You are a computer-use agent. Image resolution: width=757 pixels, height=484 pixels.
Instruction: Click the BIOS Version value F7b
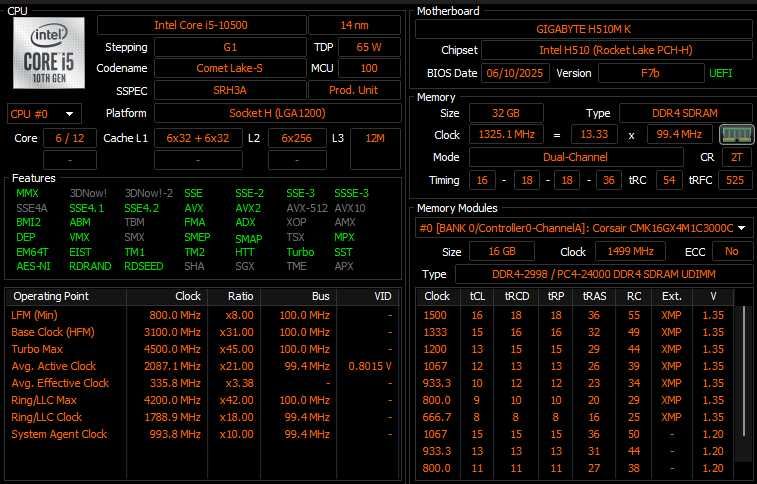click(x=651, y=73)
